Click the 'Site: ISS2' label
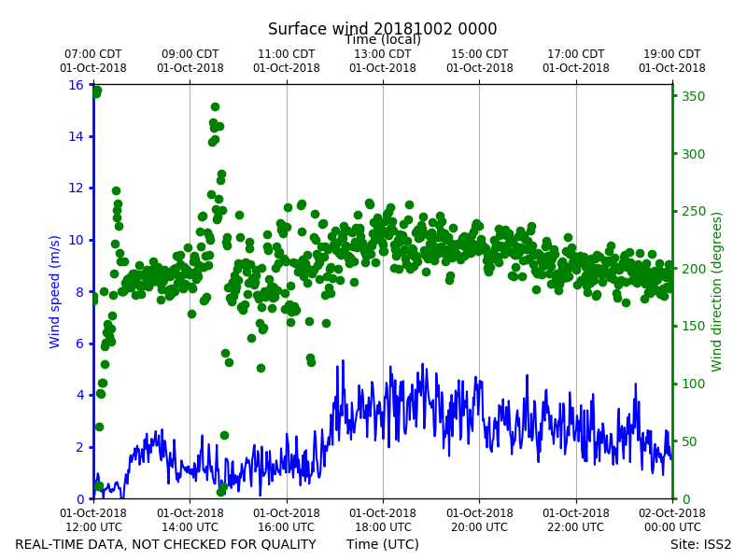The height and width of the screenshot is (560, 747). point(700,544)
